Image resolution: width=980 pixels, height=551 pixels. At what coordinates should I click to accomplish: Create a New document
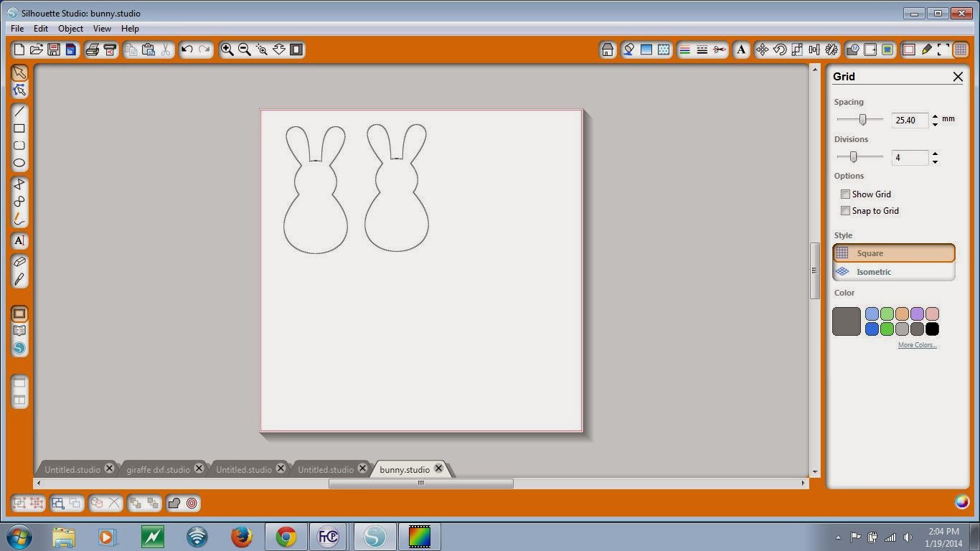(x=19, y=50)
